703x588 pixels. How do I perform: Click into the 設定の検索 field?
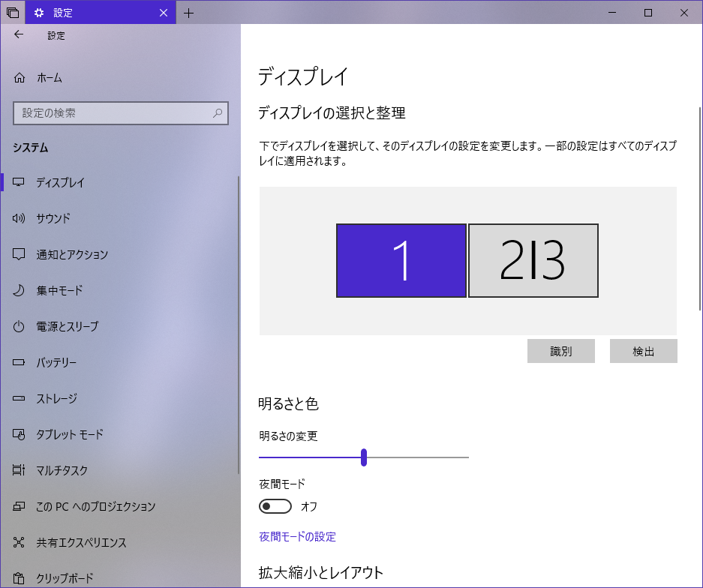(121, 113)
